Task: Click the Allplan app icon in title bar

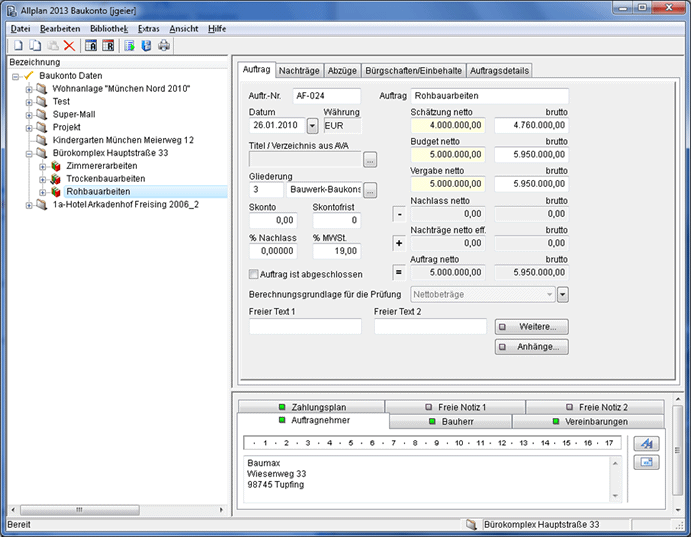Action: [12, 11]
